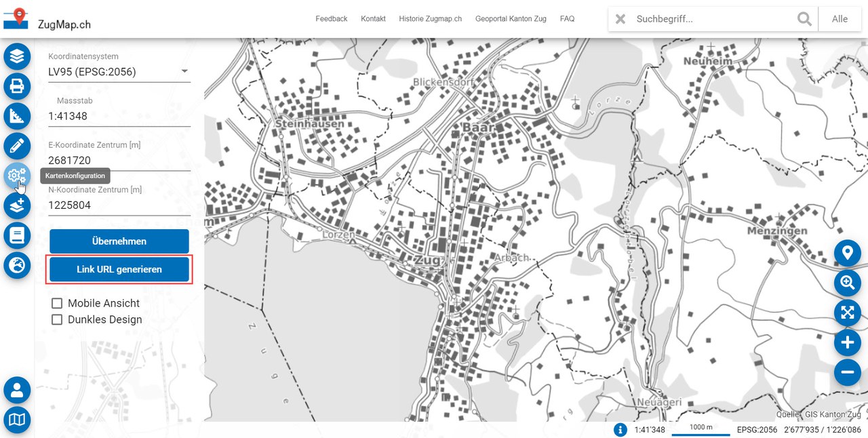868x438 pixels.
Task: Open the user account icon
Action: 17,391
